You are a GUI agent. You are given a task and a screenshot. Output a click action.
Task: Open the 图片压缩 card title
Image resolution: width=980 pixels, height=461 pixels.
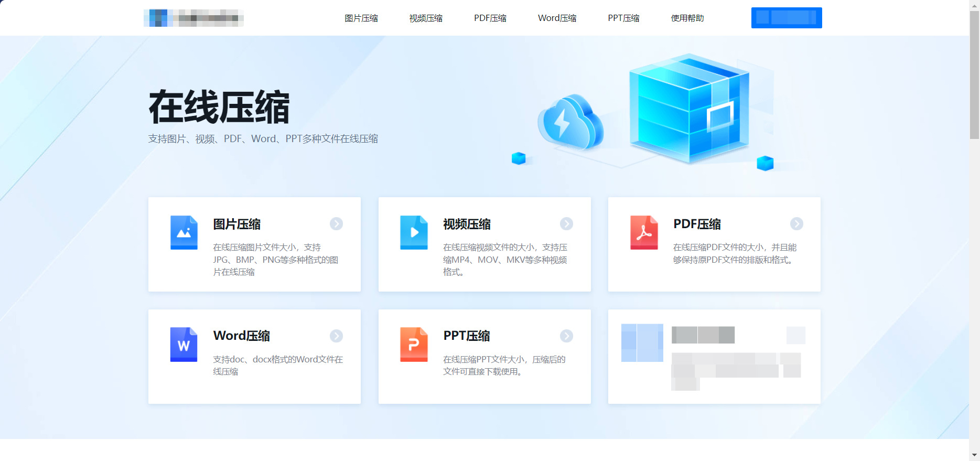tap(237, 224)
